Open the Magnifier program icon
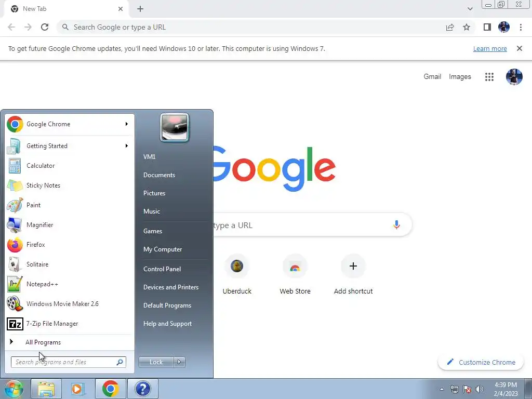The image size is (532, 399). 14,225
